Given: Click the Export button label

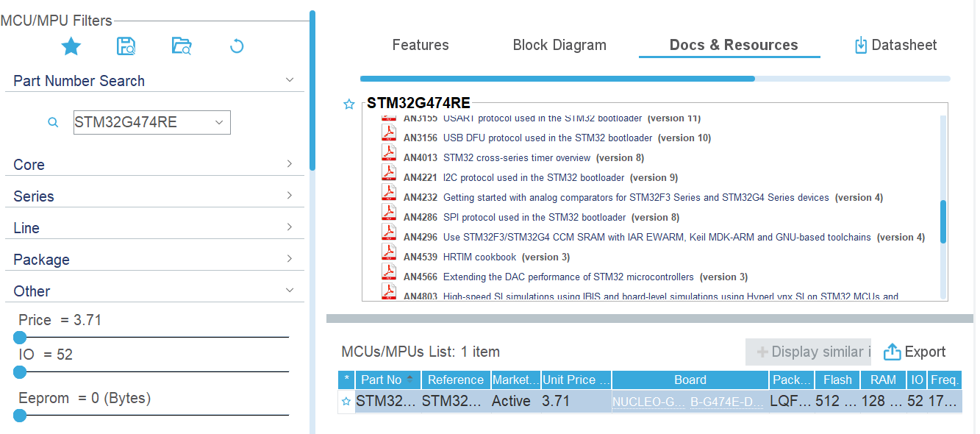Looking at the screenshot, I should (926, 352).
